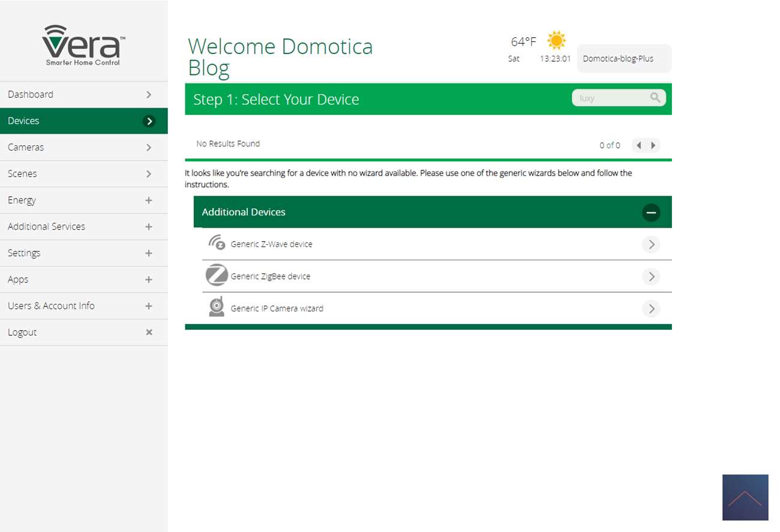Screen dimensions: 780x532
Task: Click the Generic Z-Wave device icon
Action: [217, 243]
